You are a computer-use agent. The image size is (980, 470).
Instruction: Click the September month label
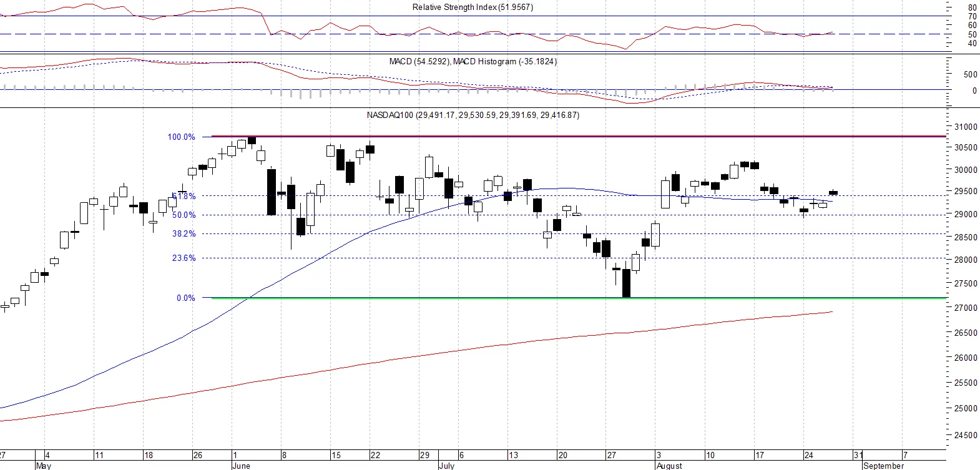pos(883,466)
